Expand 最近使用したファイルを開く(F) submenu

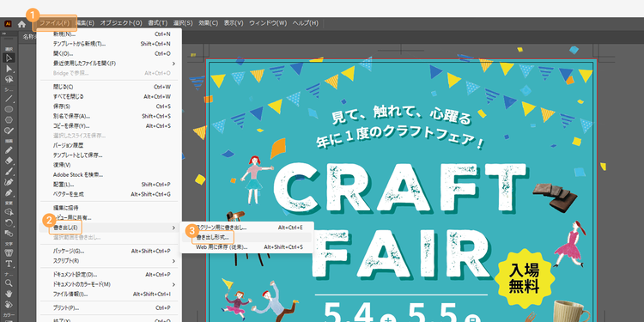pos(109,64)
